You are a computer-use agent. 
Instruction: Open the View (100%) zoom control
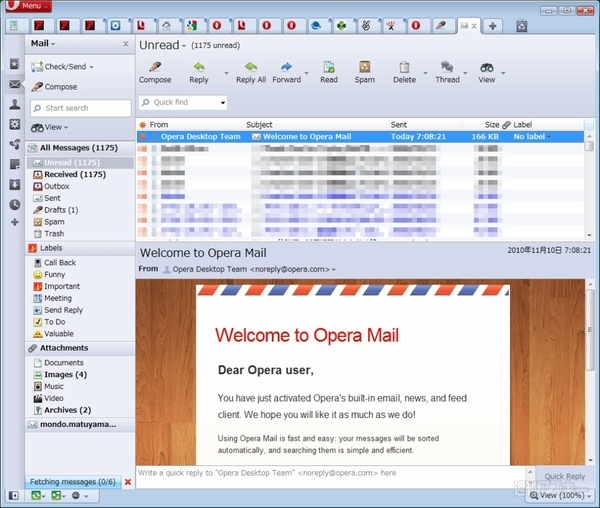(561, 495)
